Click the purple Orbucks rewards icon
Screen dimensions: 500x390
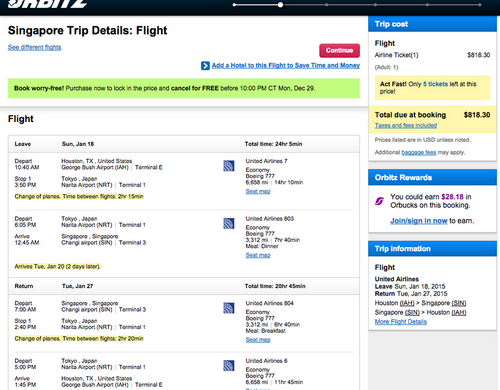pos(379,201)
